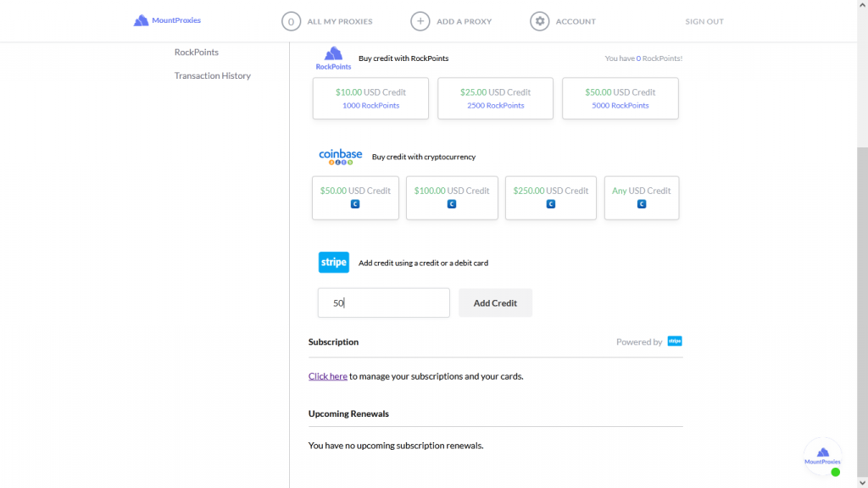Choose $50.00 USD Credit for 5000 RockPoints
The width and height of the screenshot is (868, 488).
pyautogui.click(x=620, y=98)
